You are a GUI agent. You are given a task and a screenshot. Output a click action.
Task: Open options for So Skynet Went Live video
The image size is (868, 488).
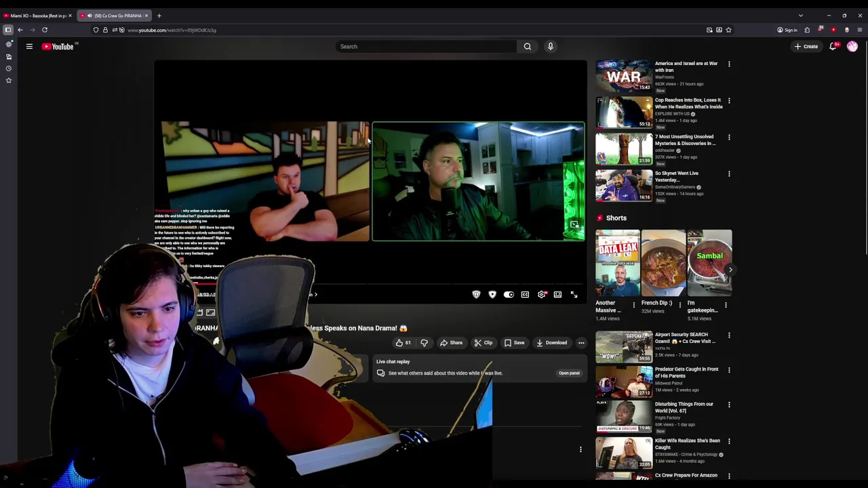[x=729, y=174]
